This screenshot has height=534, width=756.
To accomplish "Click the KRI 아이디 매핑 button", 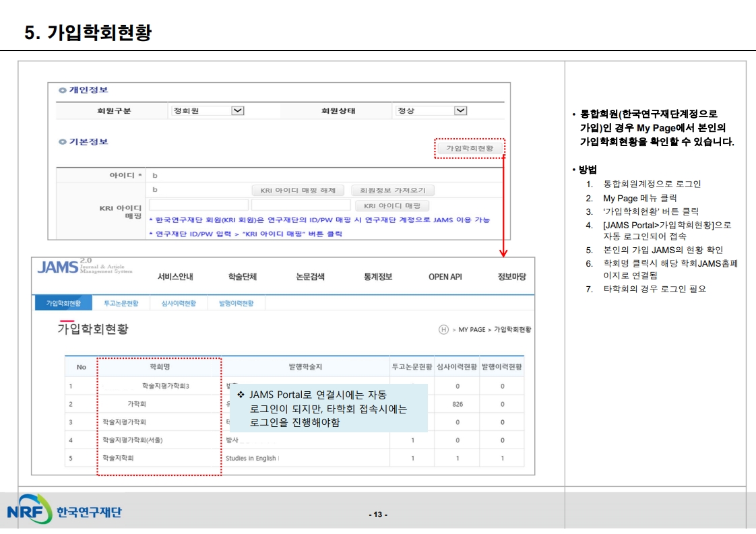I will tap(392, 206).
